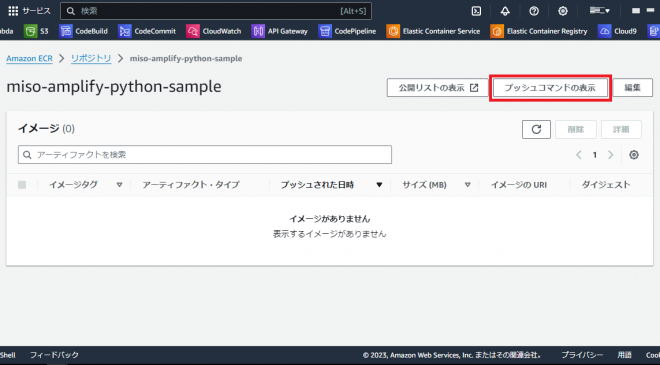Focus the アーティファクトを検索 search field
The height and width of the screenshot is (365, 660).
coord(205,155)
